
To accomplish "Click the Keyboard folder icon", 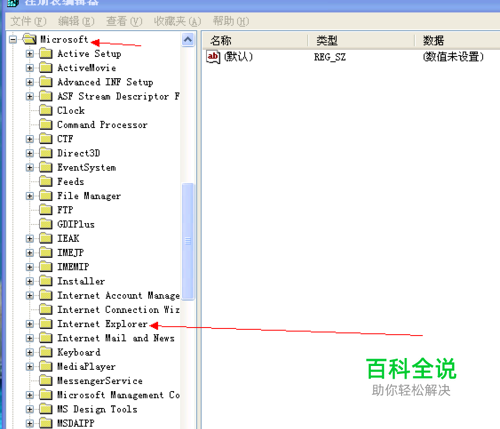I will point(46,352).
